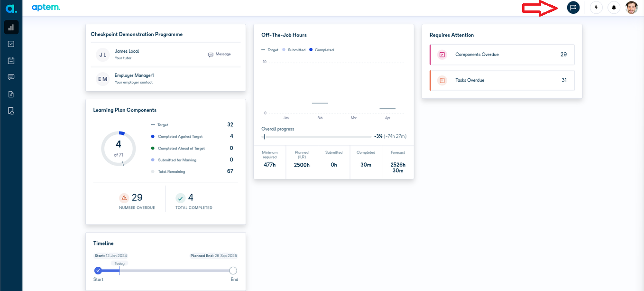Select Employer Manager1 contact name
The image size is (644, 291).
134,75
